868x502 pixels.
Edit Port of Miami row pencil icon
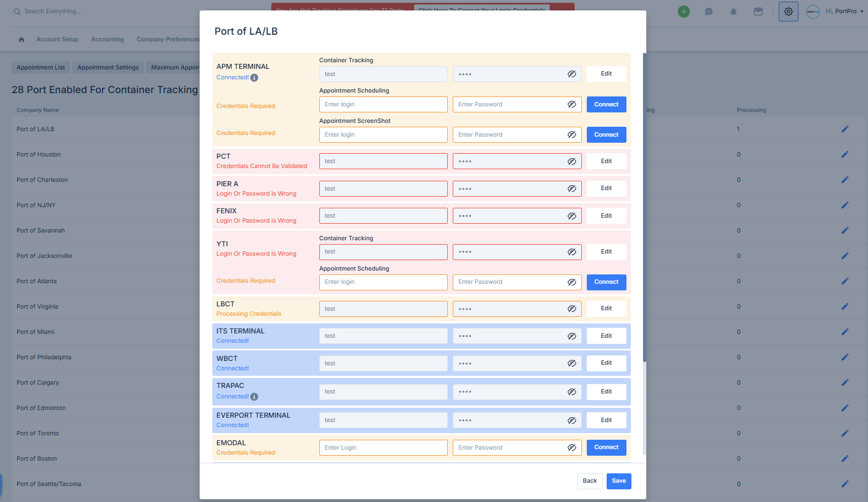point(845,332)
